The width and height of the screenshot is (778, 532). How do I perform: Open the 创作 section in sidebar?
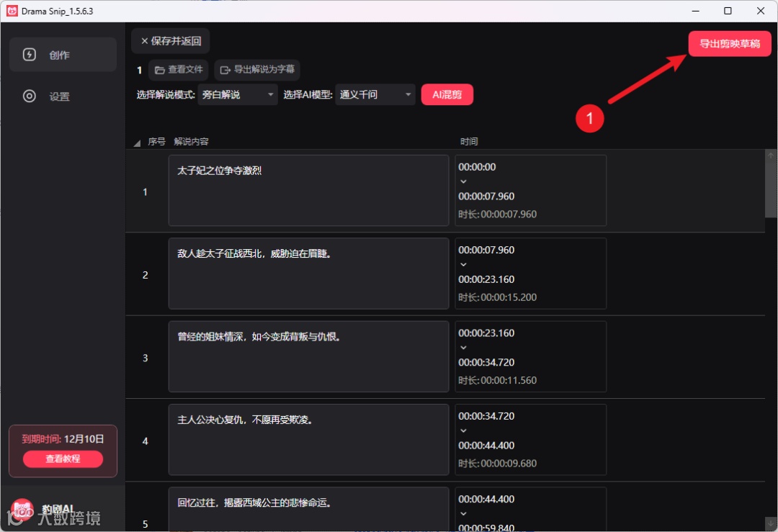pyautogui.click(x=63, y=55)
